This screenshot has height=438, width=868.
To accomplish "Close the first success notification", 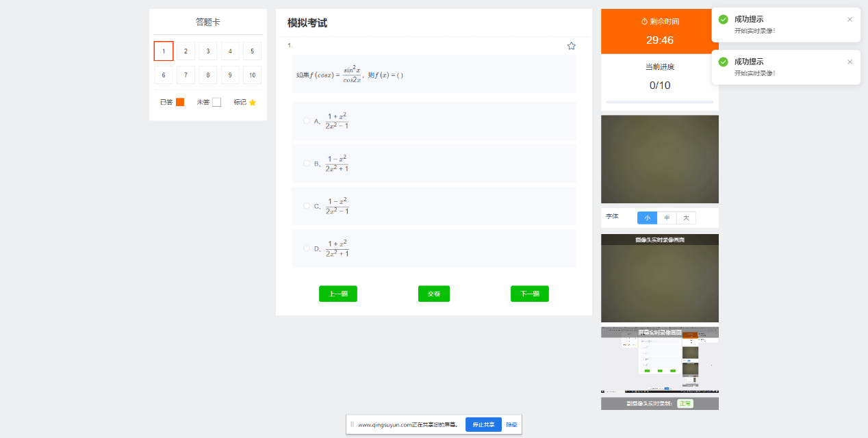I will click(850, 19).
